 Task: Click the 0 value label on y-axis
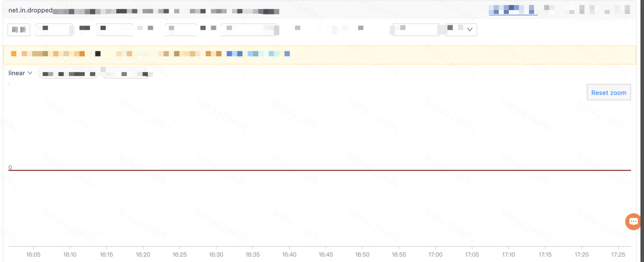click(x=10, y=167)
